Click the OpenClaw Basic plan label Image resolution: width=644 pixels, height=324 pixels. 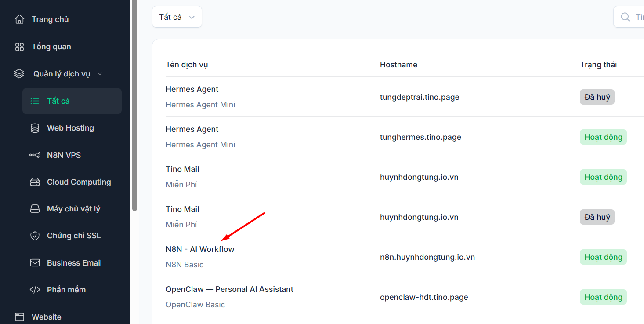195,305
